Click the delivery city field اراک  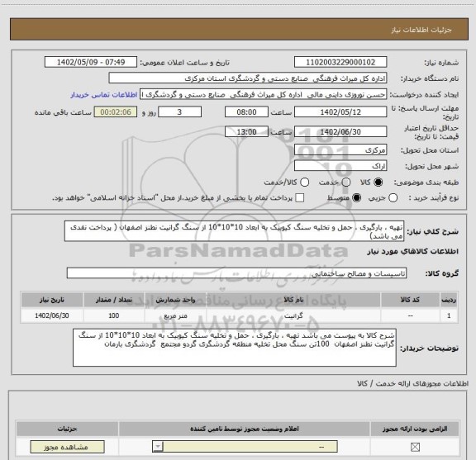(340, 166)
